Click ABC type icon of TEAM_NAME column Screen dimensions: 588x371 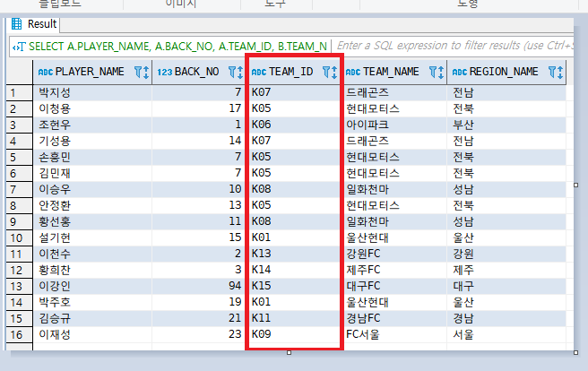coord(353,72)
